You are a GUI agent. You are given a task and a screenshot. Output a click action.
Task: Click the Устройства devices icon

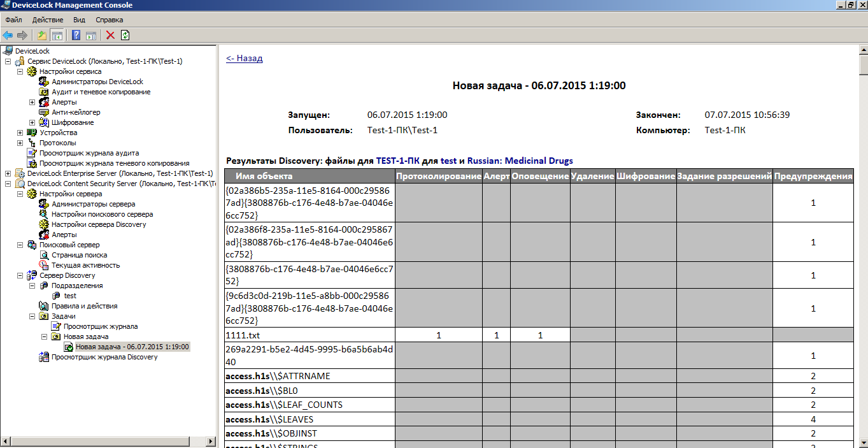(x=32, y=133)
